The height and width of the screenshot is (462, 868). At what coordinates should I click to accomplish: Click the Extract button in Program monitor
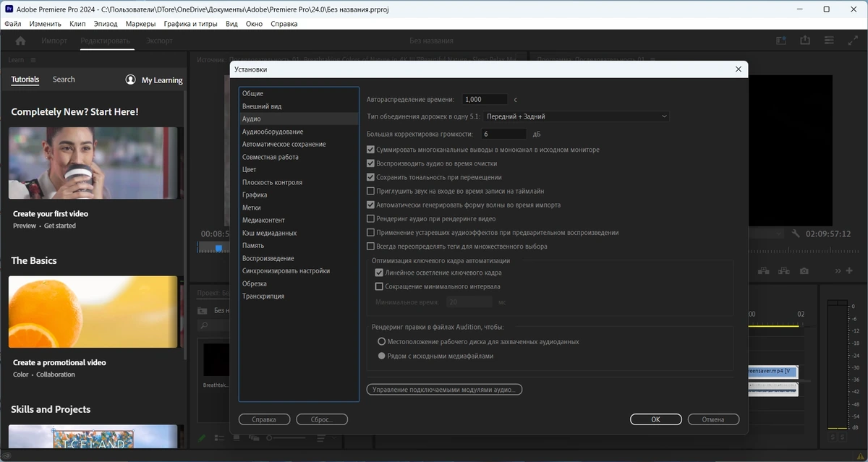point(783,270)
